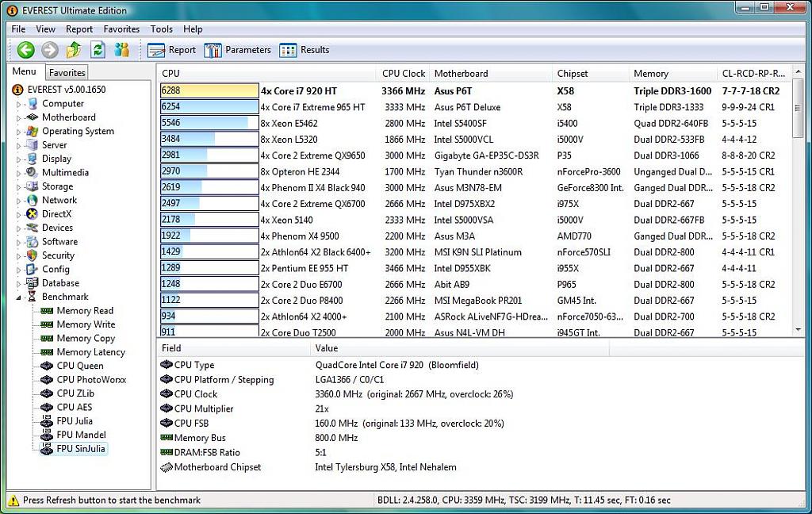Image resolution: width=812 pixels, height=514 pixels.
Task: Select the Memory Copy benchmark icon
Action: pos(47,339)
